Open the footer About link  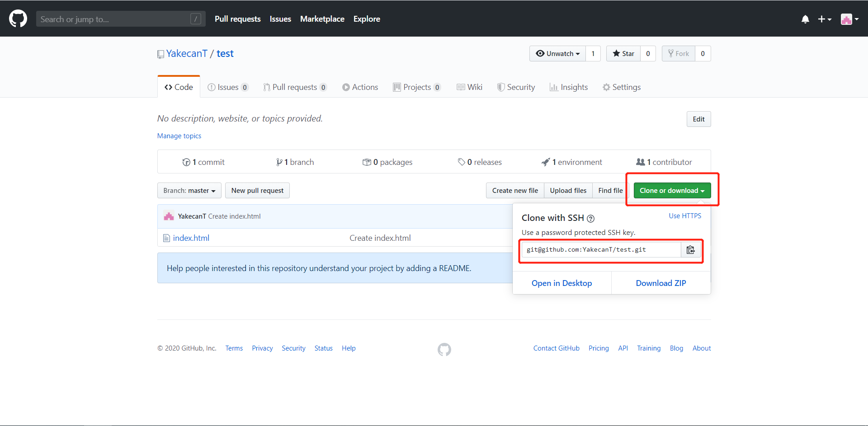[x=702, y=348]
